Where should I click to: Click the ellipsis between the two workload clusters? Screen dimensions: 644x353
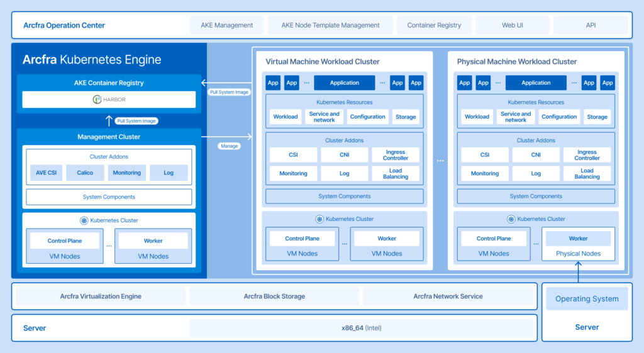(x=440, y=161)
